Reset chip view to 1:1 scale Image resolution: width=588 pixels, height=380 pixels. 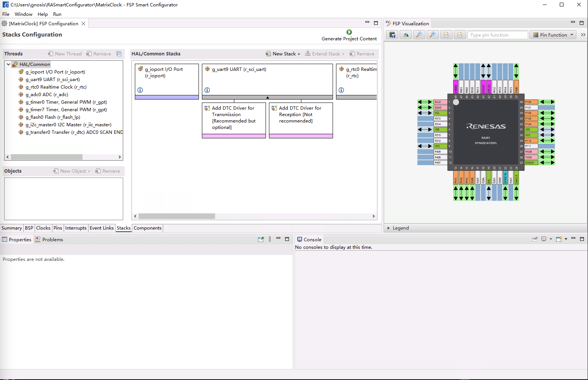446,35
